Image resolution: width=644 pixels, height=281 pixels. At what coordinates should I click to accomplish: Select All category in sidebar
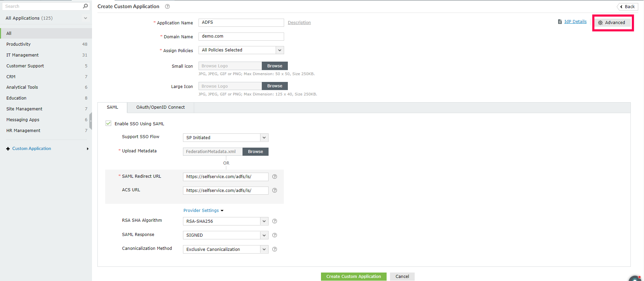46,33
